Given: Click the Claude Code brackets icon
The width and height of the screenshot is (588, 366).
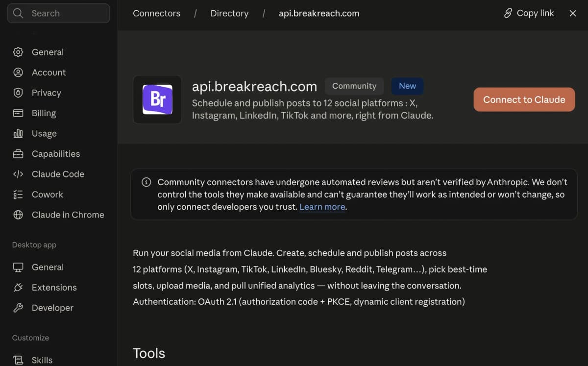Looking at the screenshot, I should (18, 174).
